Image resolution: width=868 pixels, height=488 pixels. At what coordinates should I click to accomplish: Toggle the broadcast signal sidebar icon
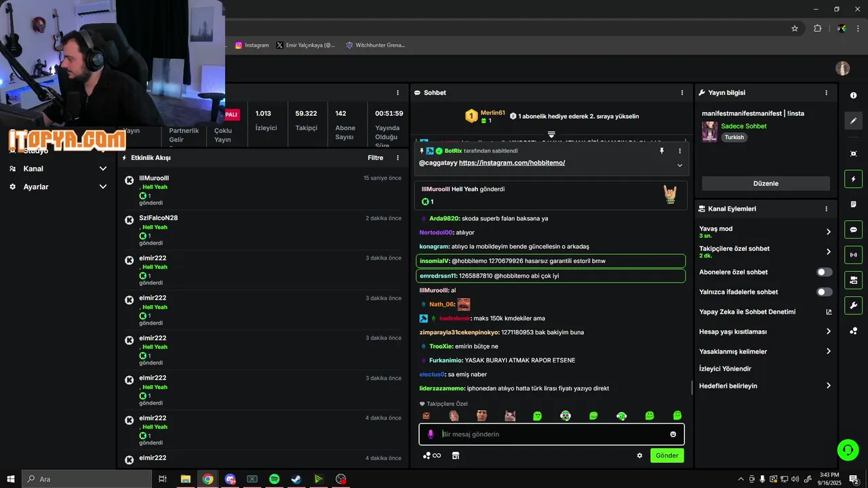tap(853, 255)
